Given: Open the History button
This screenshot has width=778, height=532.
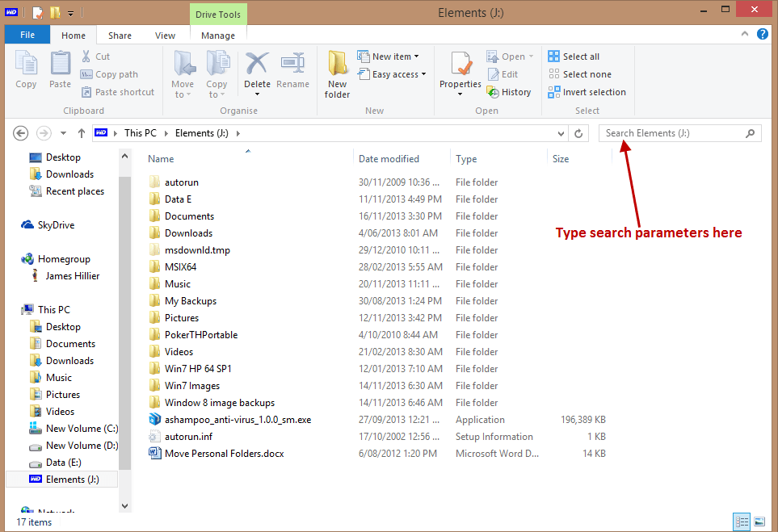Looking at the screenshot, I should coord(509,92).
